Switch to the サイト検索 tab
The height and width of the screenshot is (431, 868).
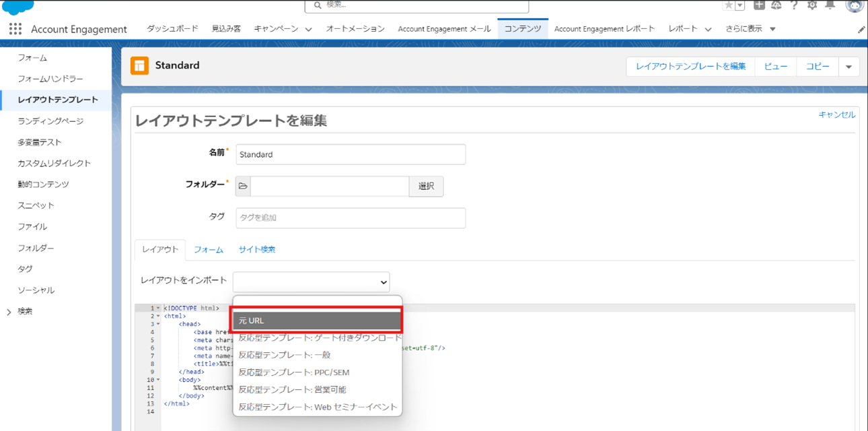tap(257, 250)
